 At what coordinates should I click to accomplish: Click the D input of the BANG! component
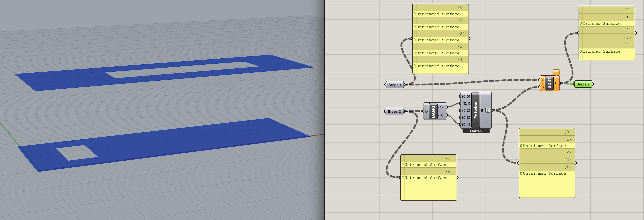[426, 111]
